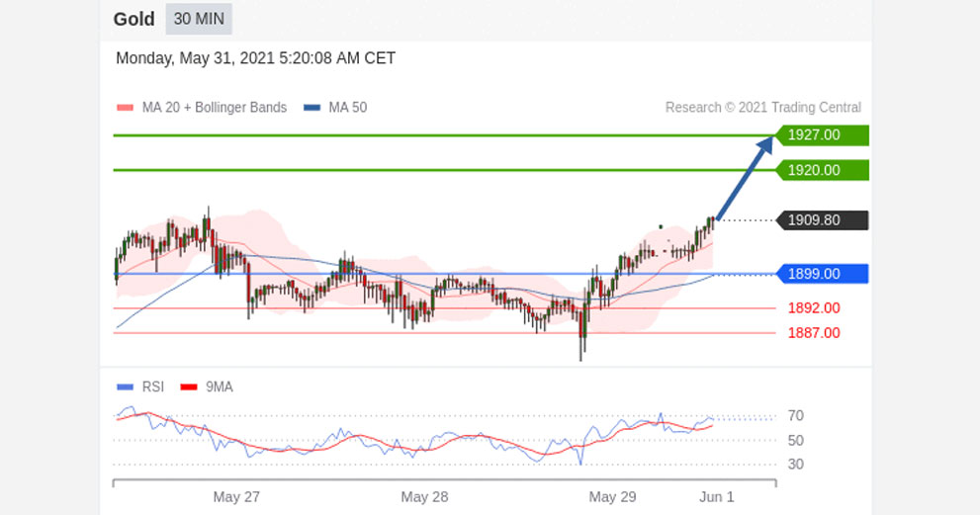Click the 30 MIN timeframe button

click(x=199, y=19)
